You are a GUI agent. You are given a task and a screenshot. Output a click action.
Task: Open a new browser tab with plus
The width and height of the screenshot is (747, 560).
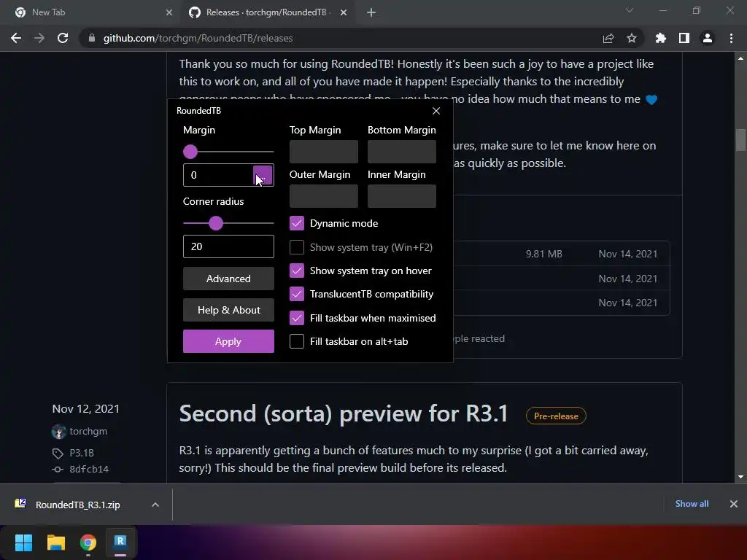pos(371,12)
